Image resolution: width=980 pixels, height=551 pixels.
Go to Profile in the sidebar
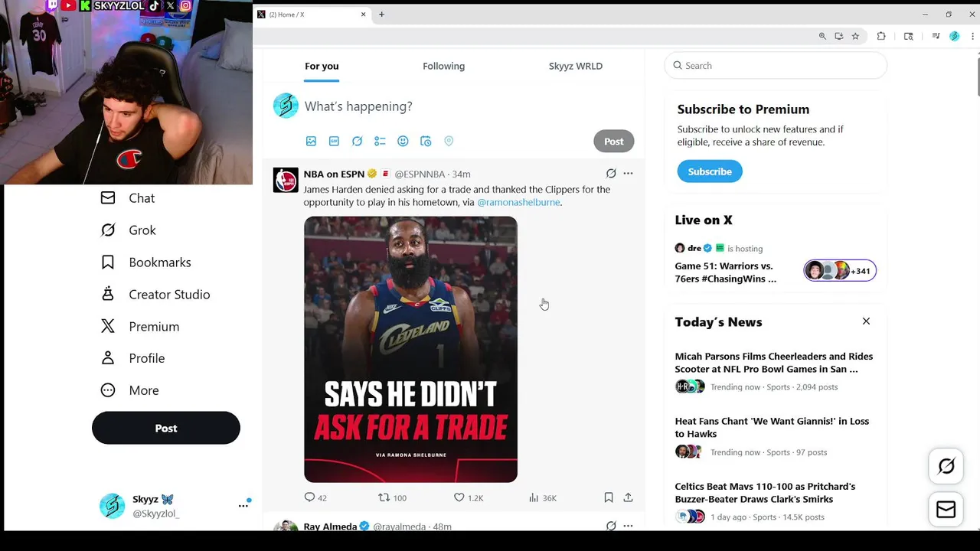click(132, 358)
